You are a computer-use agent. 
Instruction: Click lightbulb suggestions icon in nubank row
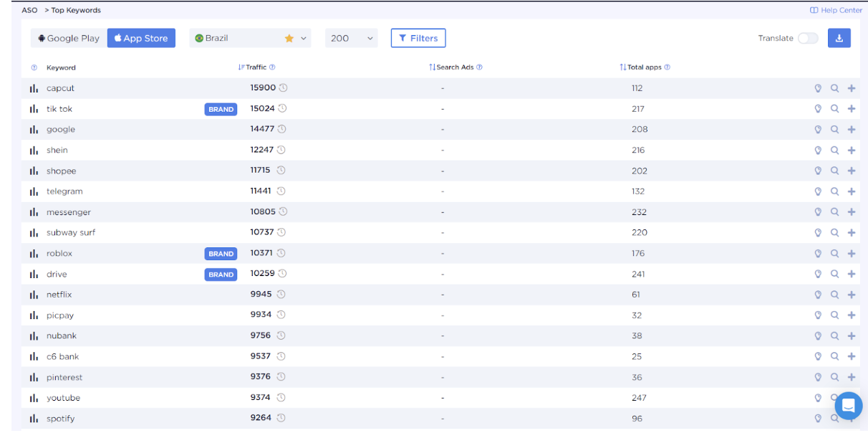coord(818,336)
